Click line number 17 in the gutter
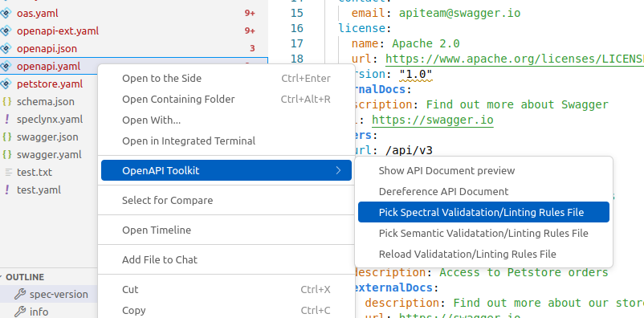 click(296, 43)
